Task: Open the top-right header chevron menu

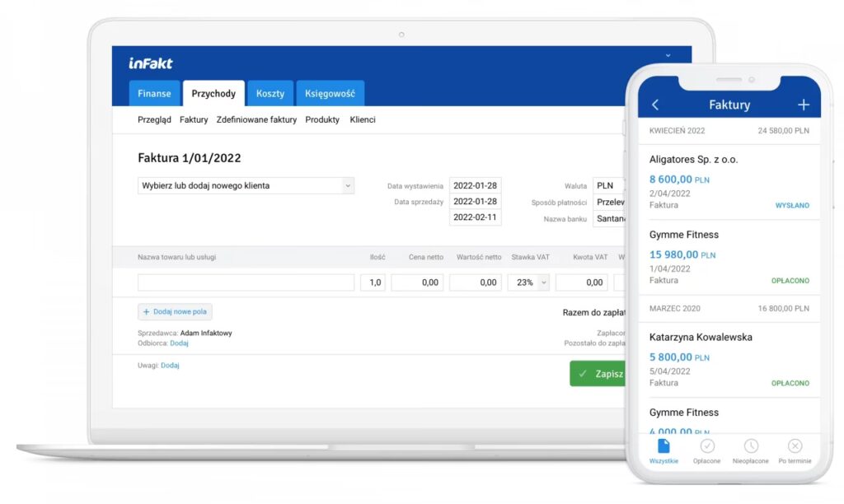Action: (668, 56)
